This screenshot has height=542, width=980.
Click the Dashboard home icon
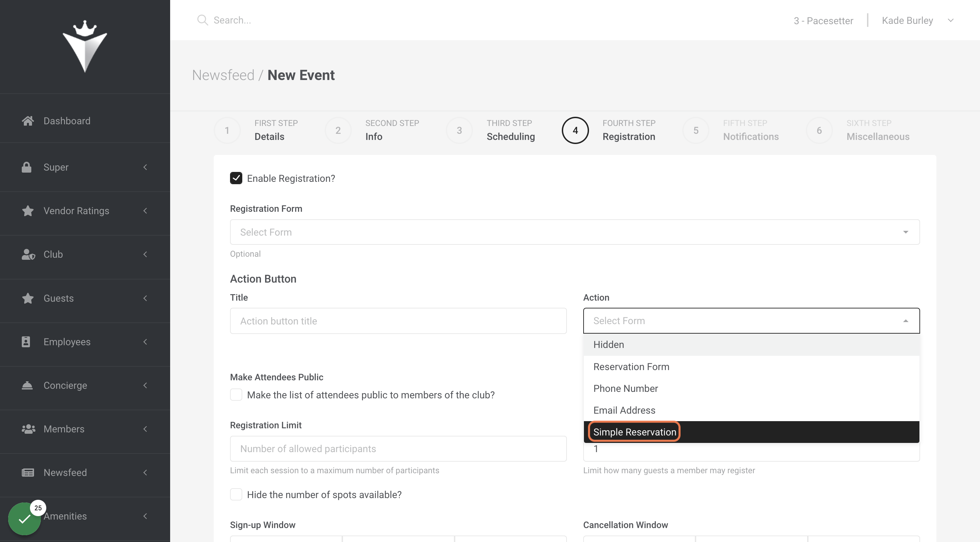[x=27, y=121]
